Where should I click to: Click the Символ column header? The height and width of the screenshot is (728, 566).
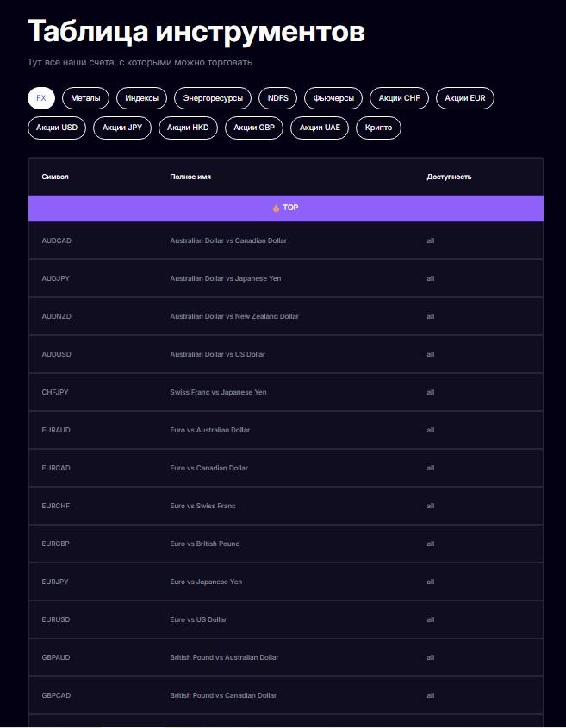click(55, 177)
